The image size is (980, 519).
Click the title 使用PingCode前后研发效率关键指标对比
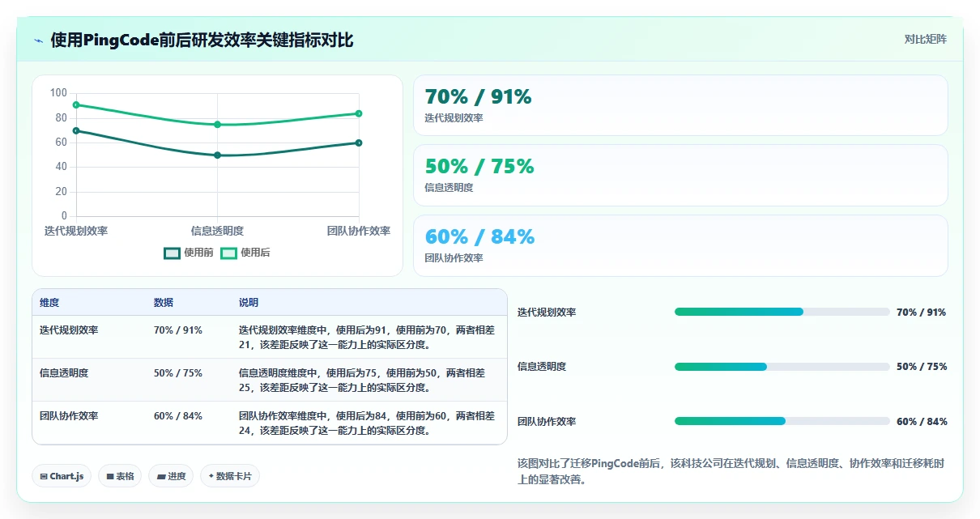pyautogui.click(x=202, y=40)
